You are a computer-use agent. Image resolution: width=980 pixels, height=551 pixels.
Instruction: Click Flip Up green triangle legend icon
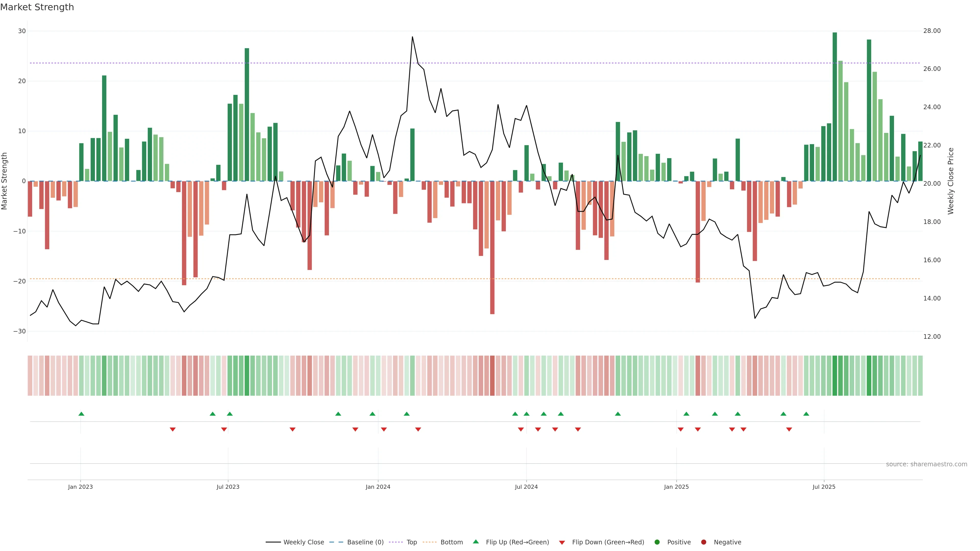click(x=475, y=542)
